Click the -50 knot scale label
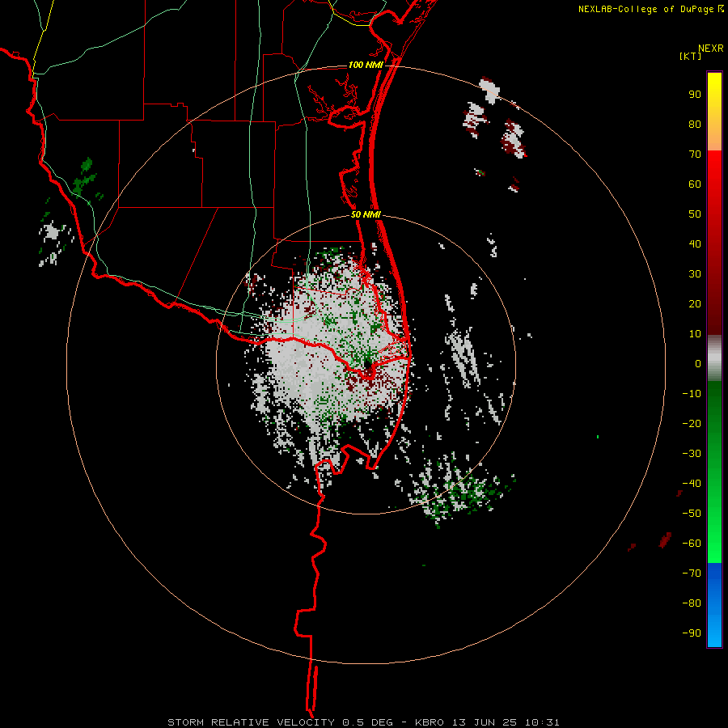Viewport: 728px width, 728px height. tap(692, 514)
